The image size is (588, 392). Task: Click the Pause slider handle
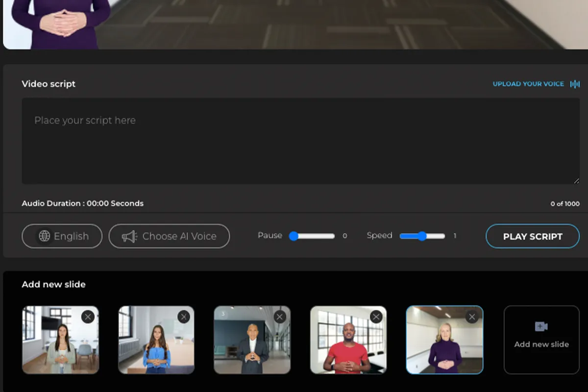tap(294, 236)
